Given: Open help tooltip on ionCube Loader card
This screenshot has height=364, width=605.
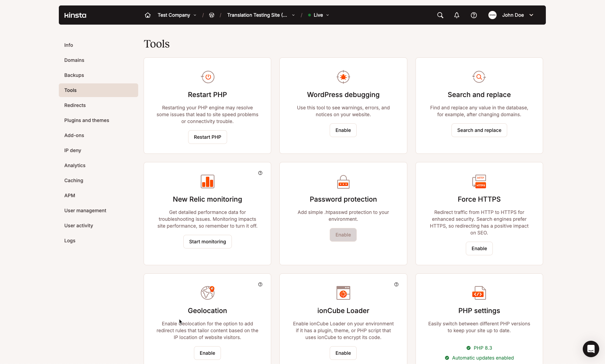Looking at the screenshot, I should [396, 284].
